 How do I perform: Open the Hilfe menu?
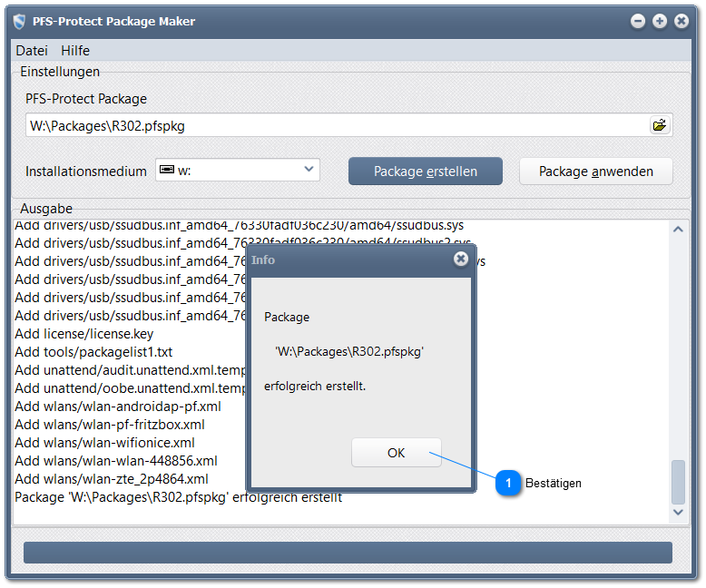(x=75, y=51)
